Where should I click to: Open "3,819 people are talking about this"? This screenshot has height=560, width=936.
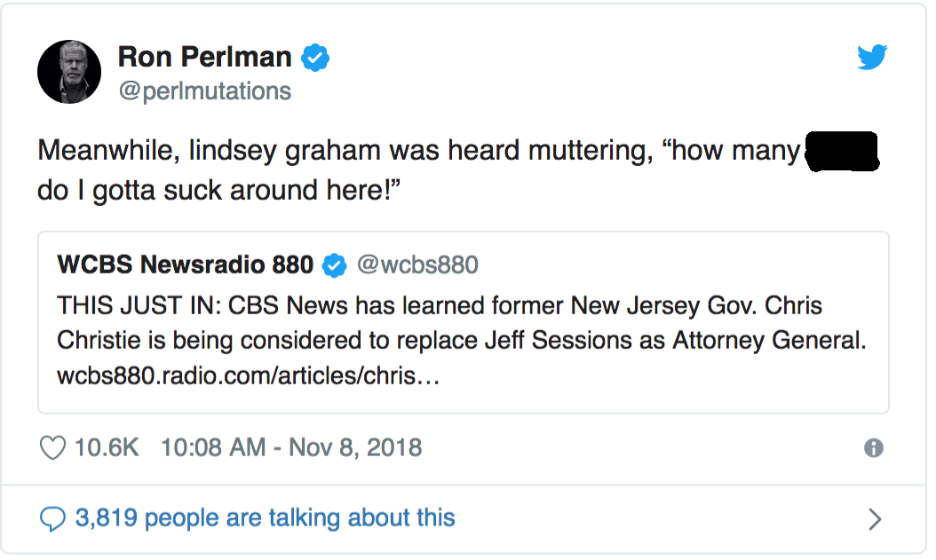click(x=265, y=518)
